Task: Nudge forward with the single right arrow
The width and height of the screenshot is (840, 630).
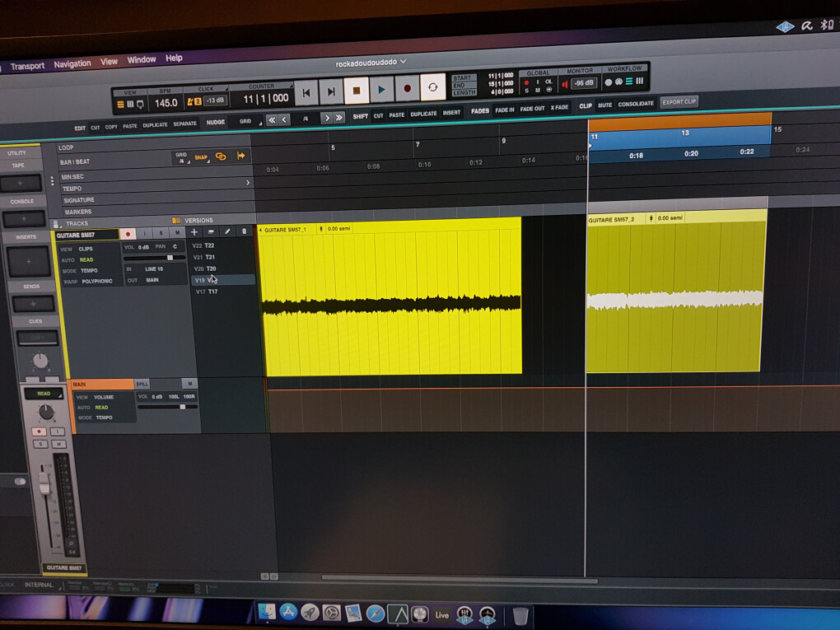Action: [x=326, y=118]
